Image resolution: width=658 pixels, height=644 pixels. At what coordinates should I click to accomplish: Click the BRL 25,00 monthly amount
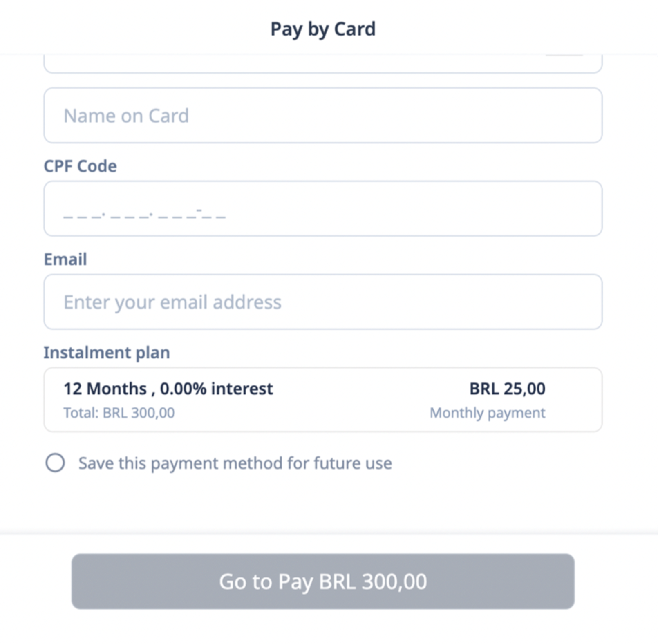tap(507, 389)
